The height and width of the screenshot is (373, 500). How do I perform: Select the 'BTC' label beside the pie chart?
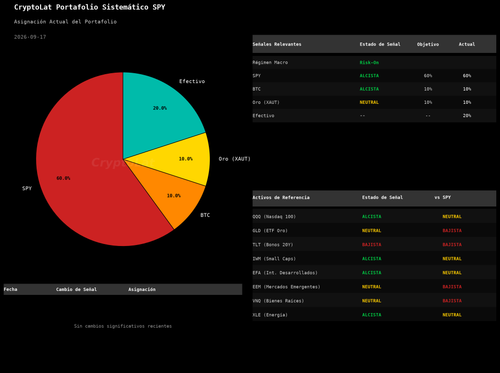[x=205, y=215]
